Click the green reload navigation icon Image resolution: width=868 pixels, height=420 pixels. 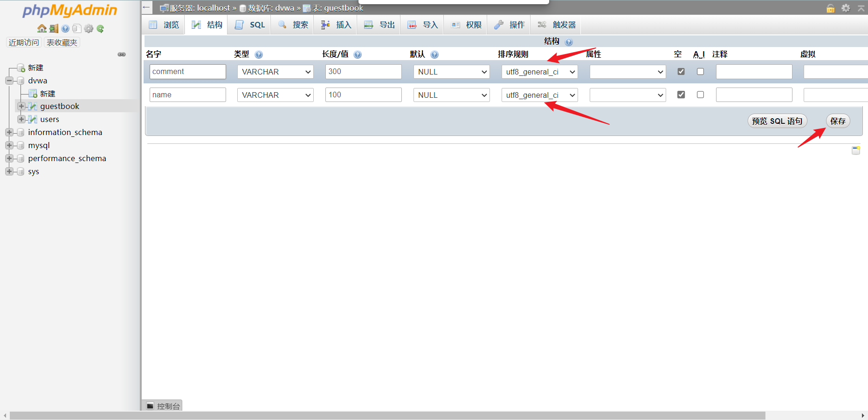click(x=100, y=28)
